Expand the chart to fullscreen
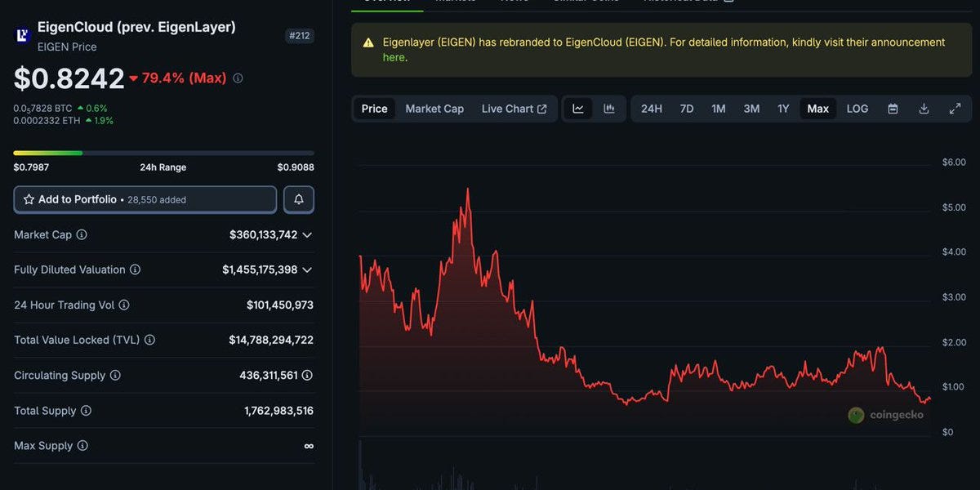 coord(955,109)
